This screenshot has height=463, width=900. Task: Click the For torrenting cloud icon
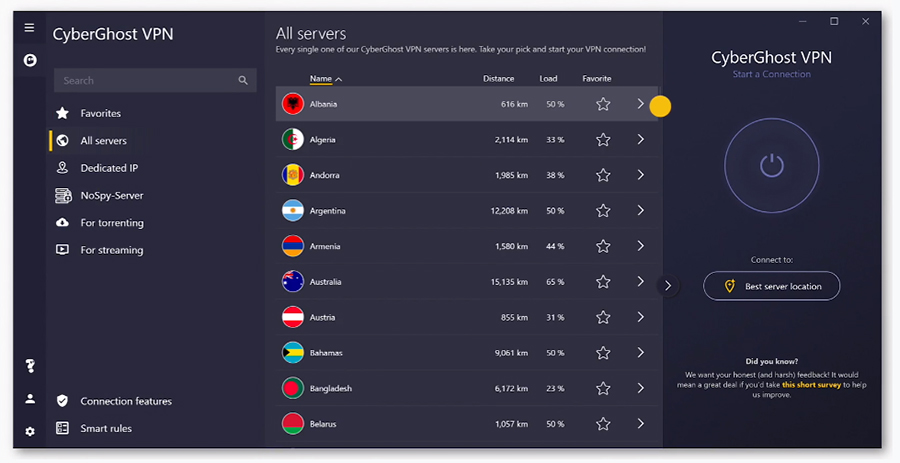click(63, 223)
